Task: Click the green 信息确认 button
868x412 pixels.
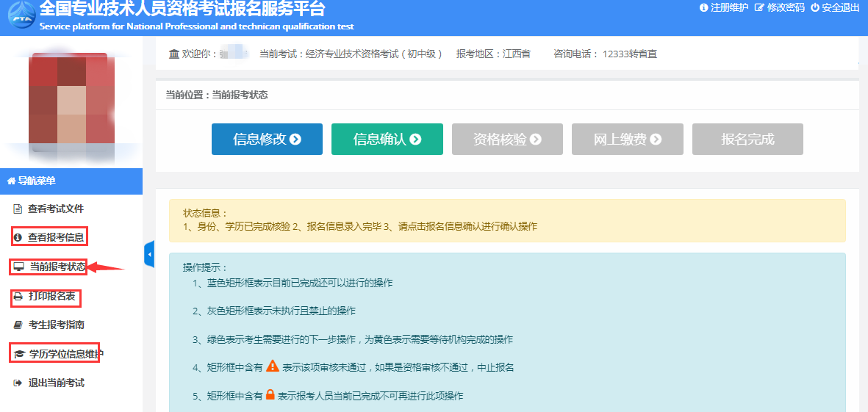Action: 387,140
